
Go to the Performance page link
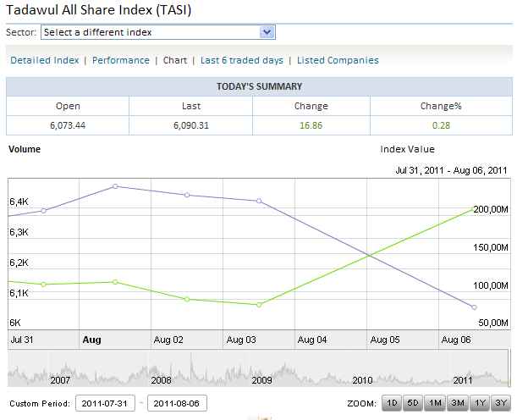(x=121, y=60)
